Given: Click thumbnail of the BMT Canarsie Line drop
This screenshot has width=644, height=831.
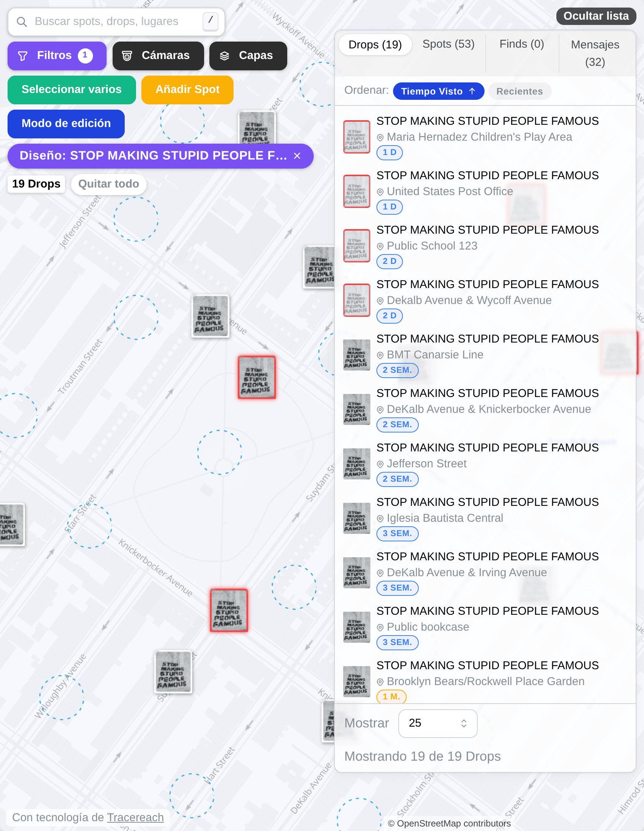Looking at the screenshot, I should pyautogui.click(x=356, y=355).
